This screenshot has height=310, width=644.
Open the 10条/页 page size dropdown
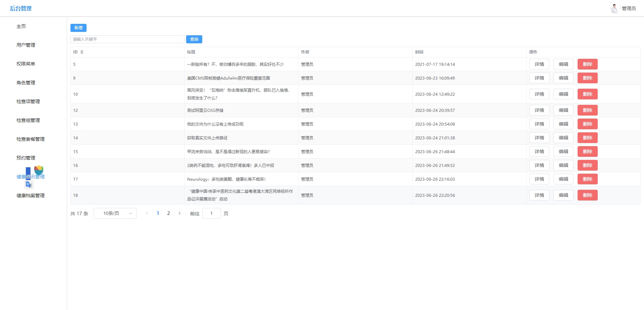point(115,213)
